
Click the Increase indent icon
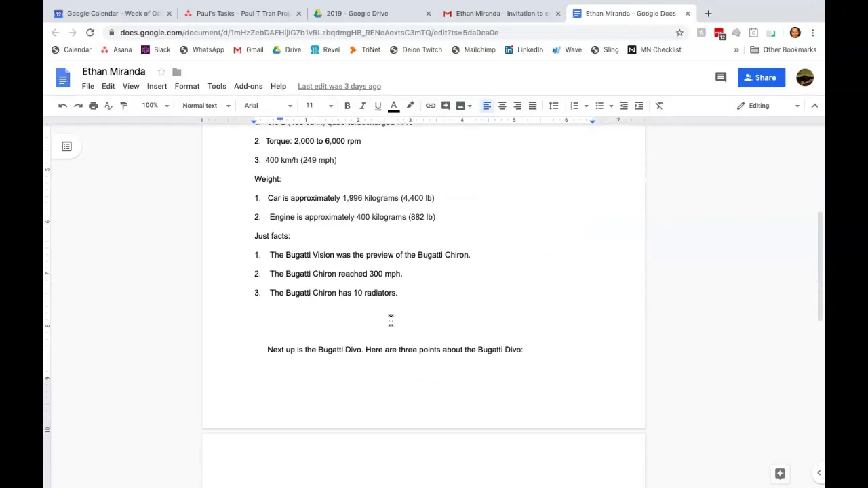[639, 106]
